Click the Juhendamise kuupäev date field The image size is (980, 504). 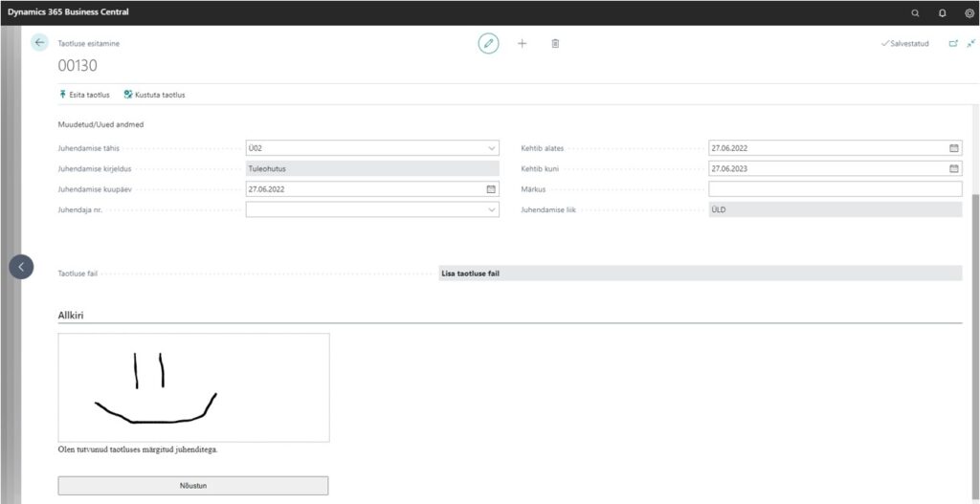pyautogui.click(x=372, y=188)
